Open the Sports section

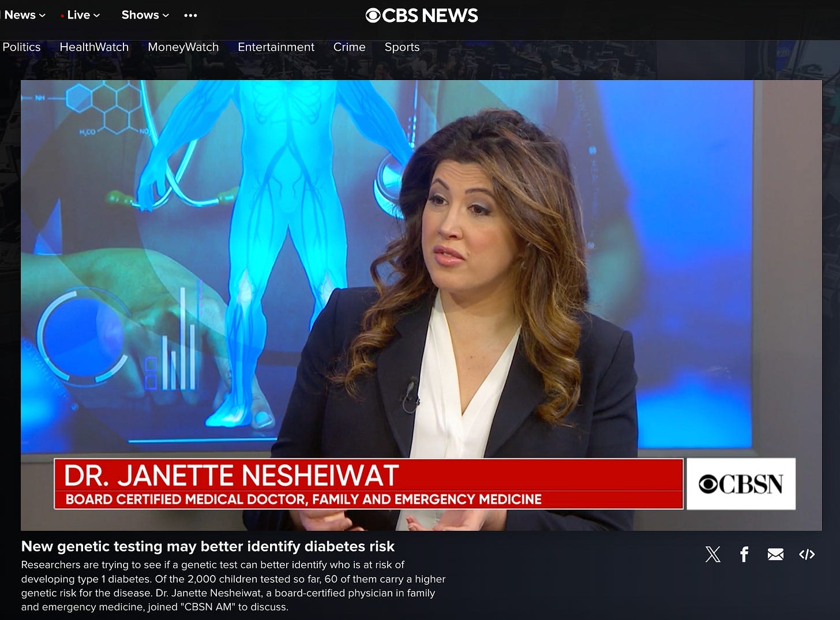(x=402, y=47)
